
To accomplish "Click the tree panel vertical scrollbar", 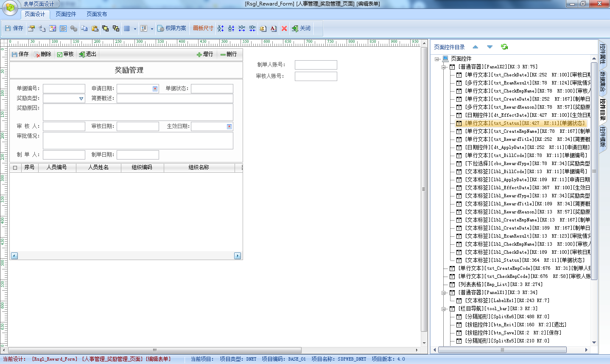I will pyautogui.click(x=594, y=171).
